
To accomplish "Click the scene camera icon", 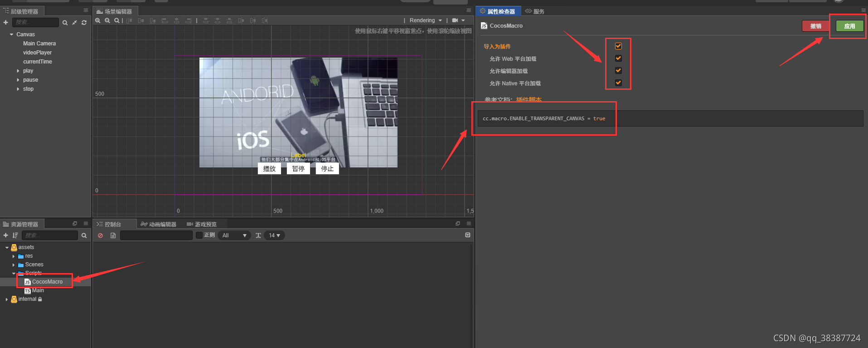I will [455, 20].
